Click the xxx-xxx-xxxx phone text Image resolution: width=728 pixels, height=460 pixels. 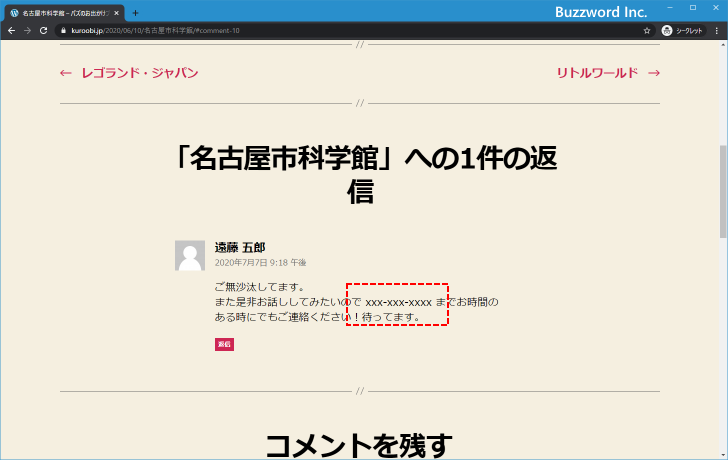click(399, 303)
